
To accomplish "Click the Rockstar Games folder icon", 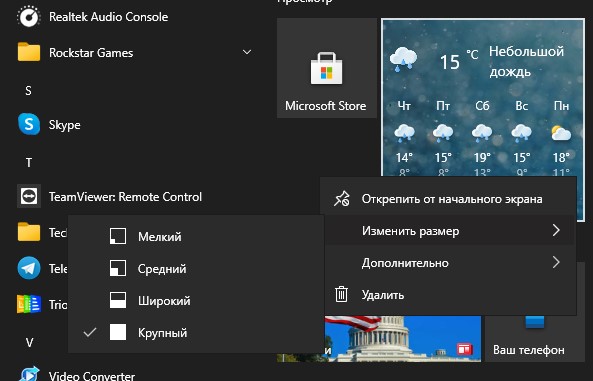I will tap(29, 52).
